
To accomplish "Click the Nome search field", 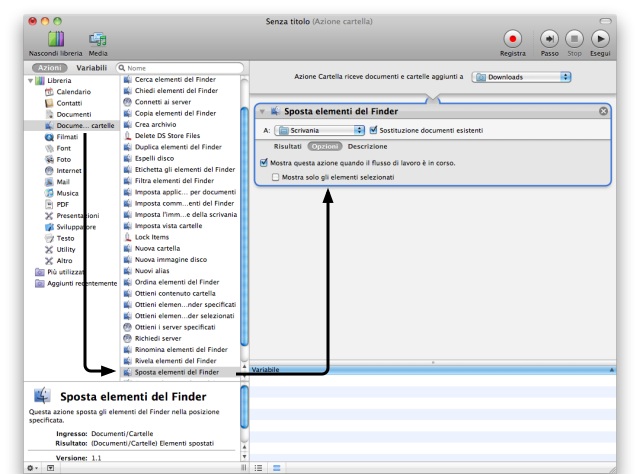I will coord(180,68).
